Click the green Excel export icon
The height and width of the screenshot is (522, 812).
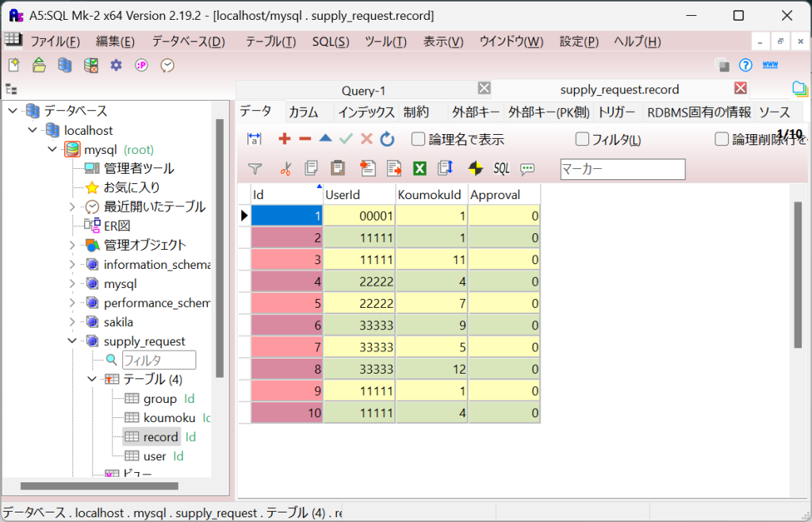click(x=420, y=168)
